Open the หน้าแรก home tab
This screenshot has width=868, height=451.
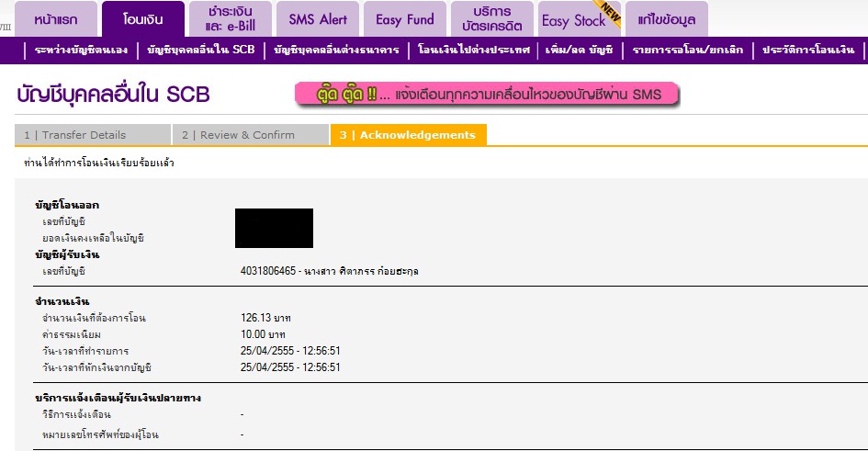tap(56, 18)
